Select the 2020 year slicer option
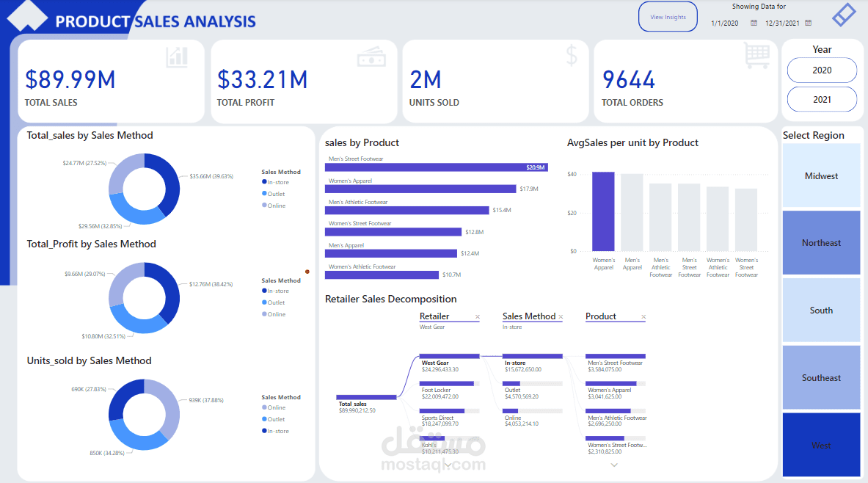This screenshot has width=868, height=483. [822, 70]
